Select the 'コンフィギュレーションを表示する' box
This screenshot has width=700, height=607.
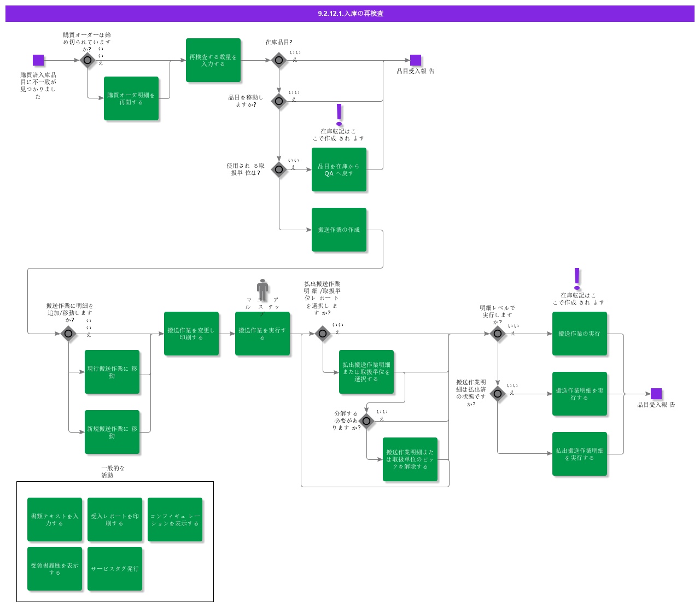pyautogui.click(x=175, y=520)
